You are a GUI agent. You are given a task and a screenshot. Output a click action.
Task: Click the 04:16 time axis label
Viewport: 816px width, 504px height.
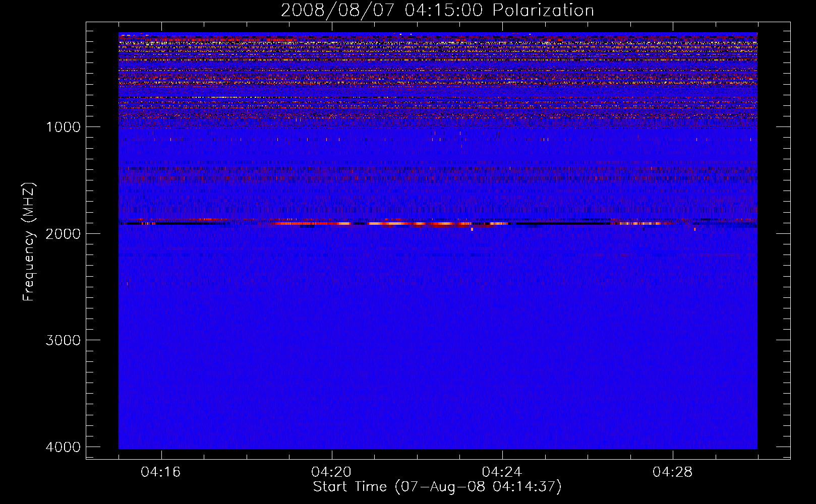pyautogui.click(x=161, y=472)
